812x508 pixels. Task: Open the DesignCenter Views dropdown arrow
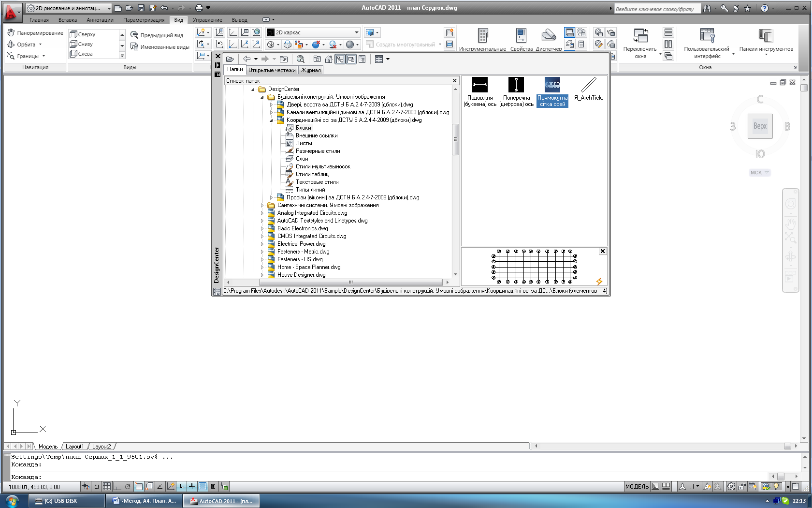coord(388,59)
